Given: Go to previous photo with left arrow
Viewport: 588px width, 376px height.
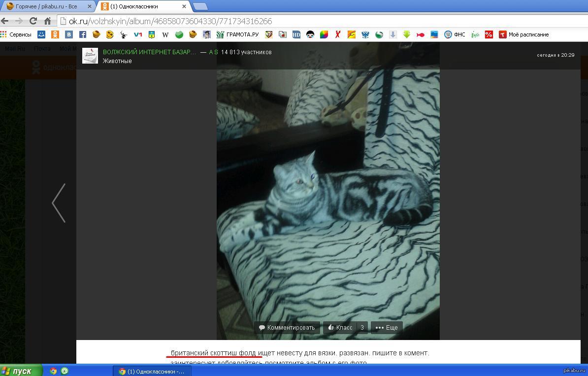Looking at the screenshot, I should (59, 203).
